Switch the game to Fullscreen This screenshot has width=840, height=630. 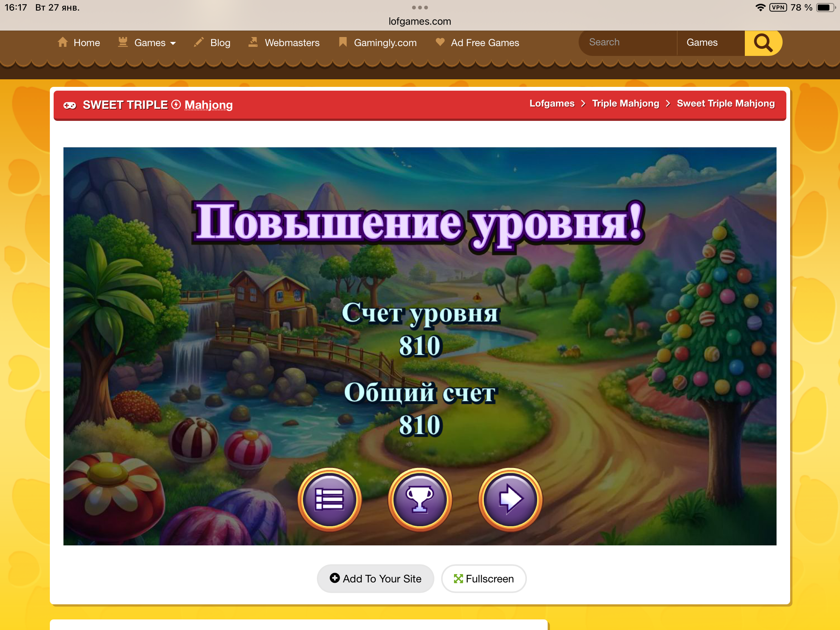click(483, 579)
